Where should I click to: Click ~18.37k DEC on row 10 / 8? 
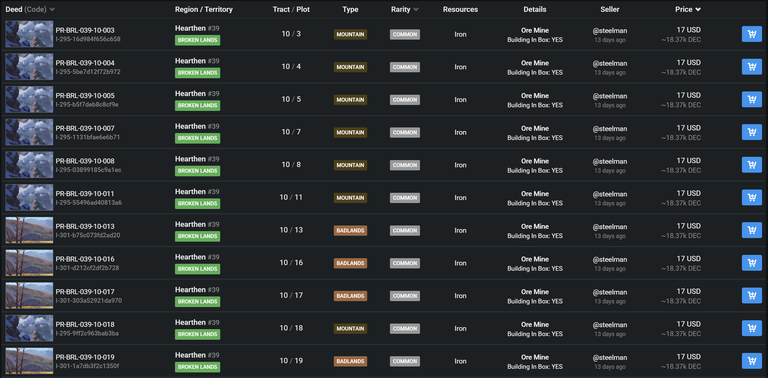tap(680, 170)
